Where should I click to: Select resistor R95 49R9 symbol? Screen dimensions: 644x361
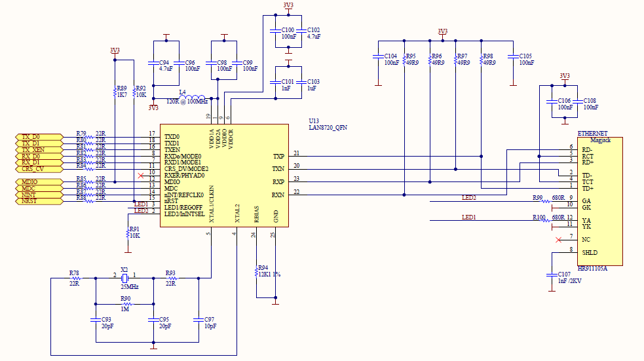pyautogui.click(x=404, y=60)
